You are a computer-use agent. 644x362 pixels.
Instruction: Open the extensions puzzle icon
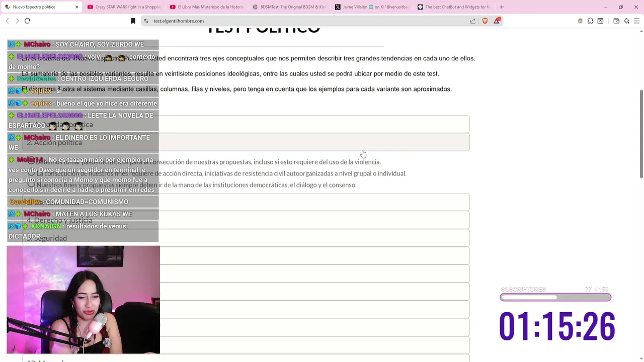click(590, 21)
